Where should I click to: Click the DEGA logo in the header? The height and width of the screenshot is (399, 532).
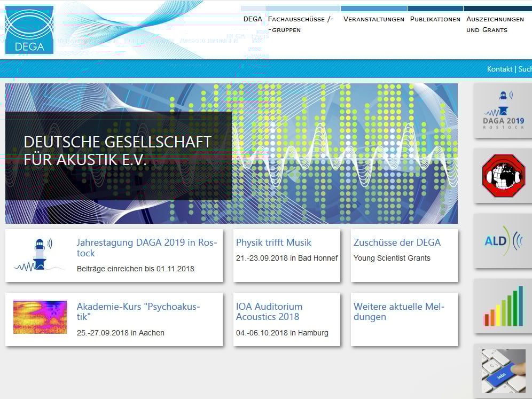[x=28, y=29]
